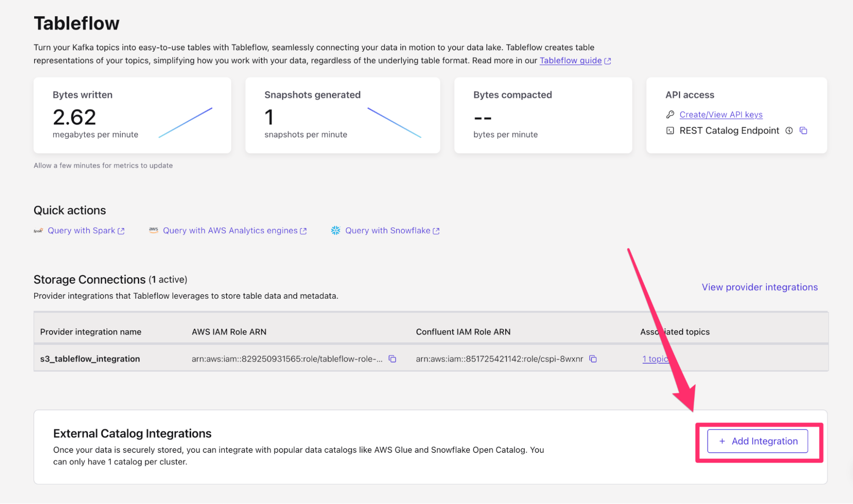The width and height of the screenshot is (853, 504).
Task: Click View provider integrations
Action: (760, 287)
